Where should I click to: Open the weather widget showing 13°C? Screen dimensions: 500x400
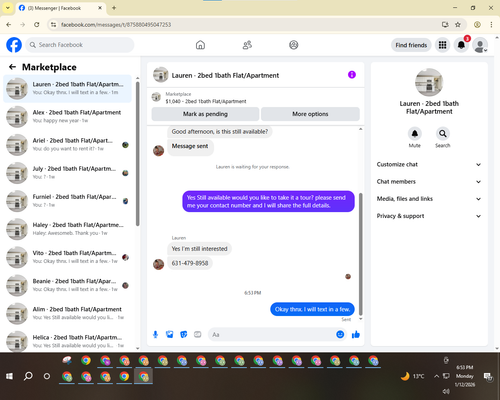[x=413, y=376]
